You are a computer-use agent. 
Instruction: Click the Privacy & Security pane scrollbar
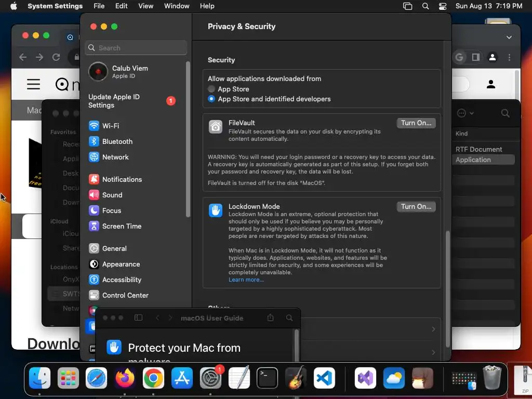447,289
